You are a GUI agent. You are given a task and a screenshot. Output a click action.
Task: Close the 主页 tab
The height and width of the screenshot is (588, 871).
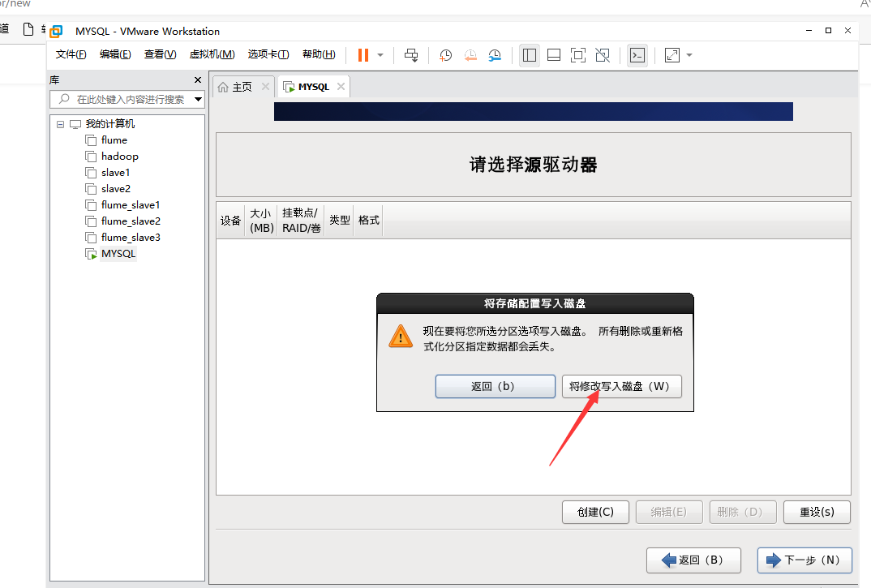265,86
